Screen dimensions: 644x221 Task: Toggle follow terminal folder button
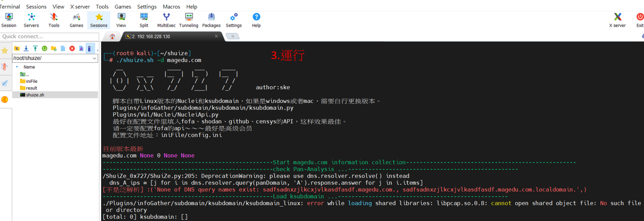(90, 49)
